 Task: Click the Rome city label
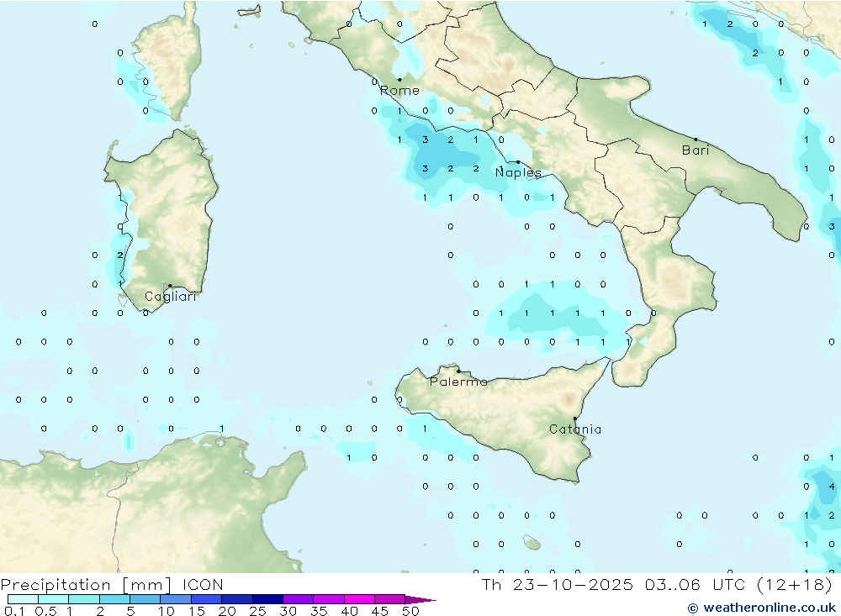pyautogui.click(x=399, y=91)
